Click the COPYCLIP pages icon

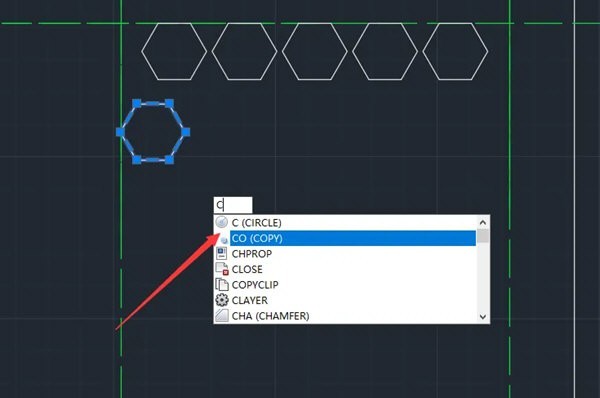[x=222, y=285]
